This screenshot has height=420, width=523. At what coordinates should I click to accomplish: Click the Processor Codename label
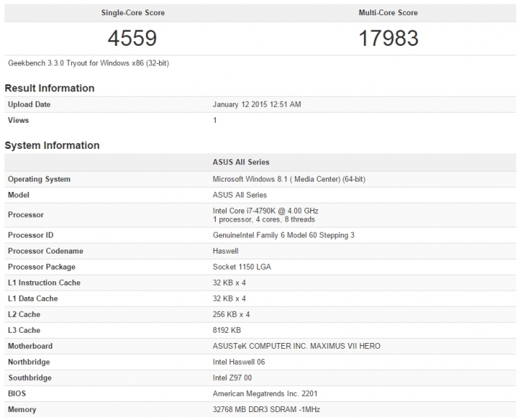click(46, 251)
